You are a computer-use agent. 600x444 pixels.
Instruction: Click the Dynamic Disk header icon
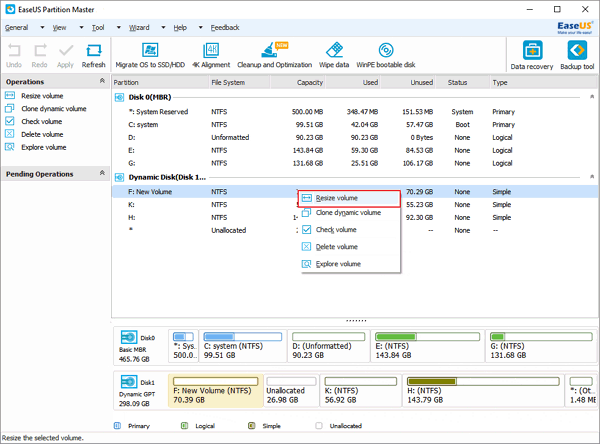[x=119, y=177]
